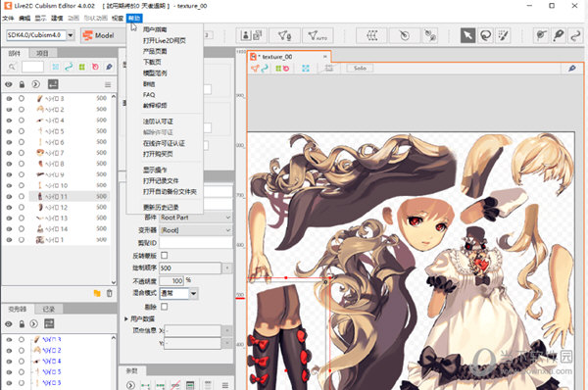The height and width of the screenshot is (390, 588).
Task: Click the enter-arrow icon in parts panel header
Action: tap(53, 84)
